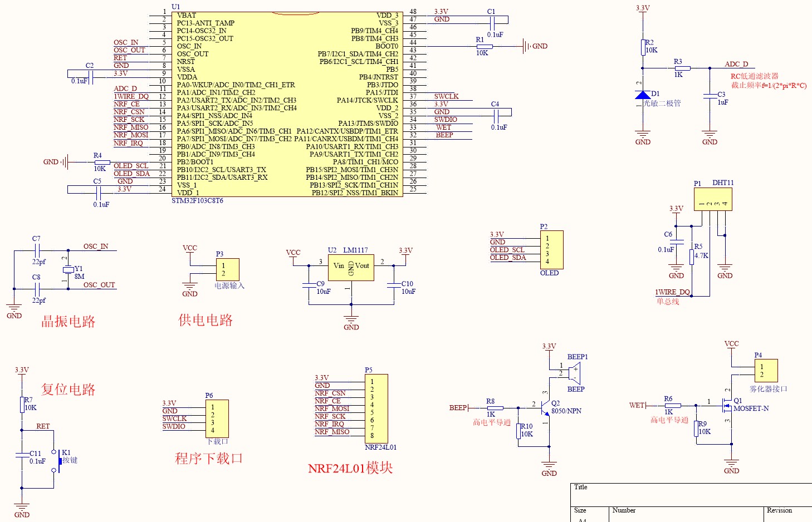Viewport: 812px width, 522px height.
Task: Click resistor R2 10K
Action: [643, 47]
